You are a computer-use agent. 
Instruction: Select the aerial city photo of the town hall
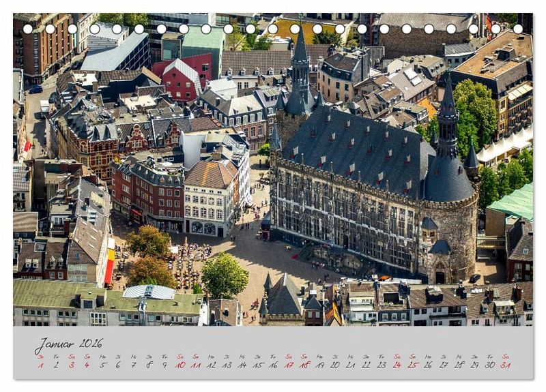273,169
